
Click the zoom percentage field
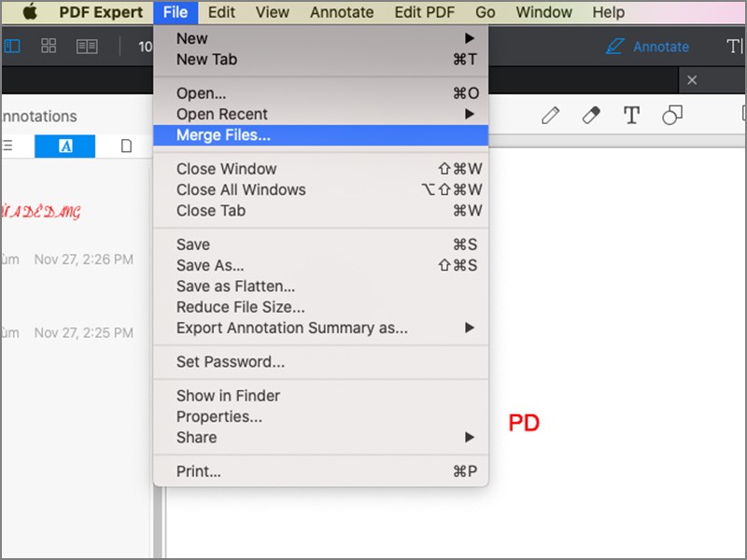(x=145, y=47)
